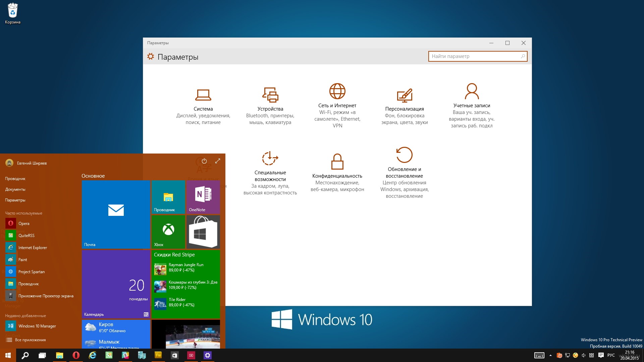The image size is (644, 362).
Task: Open QuiteRSS on the taskbar
Action: point(109,355)
